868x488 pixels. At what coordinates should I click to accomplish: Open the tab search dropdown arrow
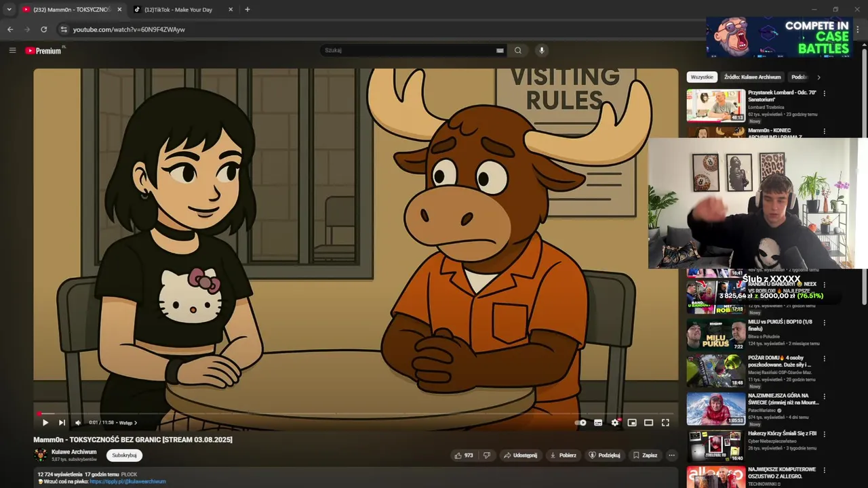[9, 9]
